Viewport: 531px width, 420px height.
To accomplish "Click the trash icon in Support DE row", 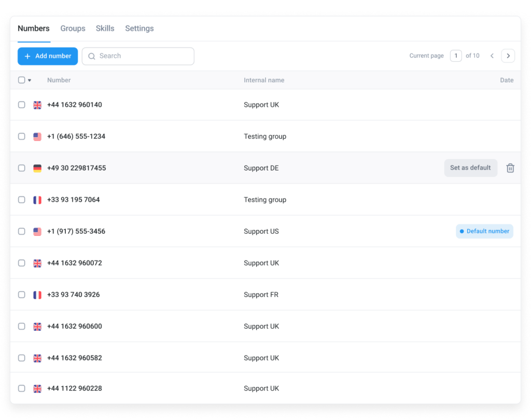I will tap(510, 168).
